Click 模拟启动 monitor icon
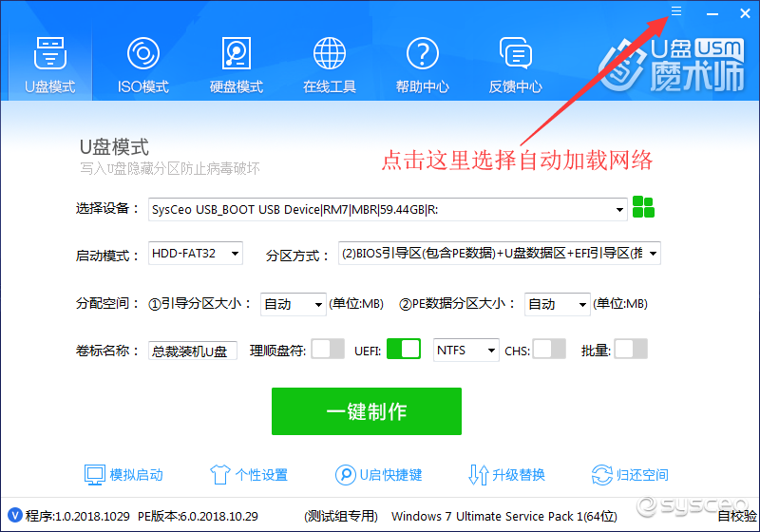 (94, 475)
